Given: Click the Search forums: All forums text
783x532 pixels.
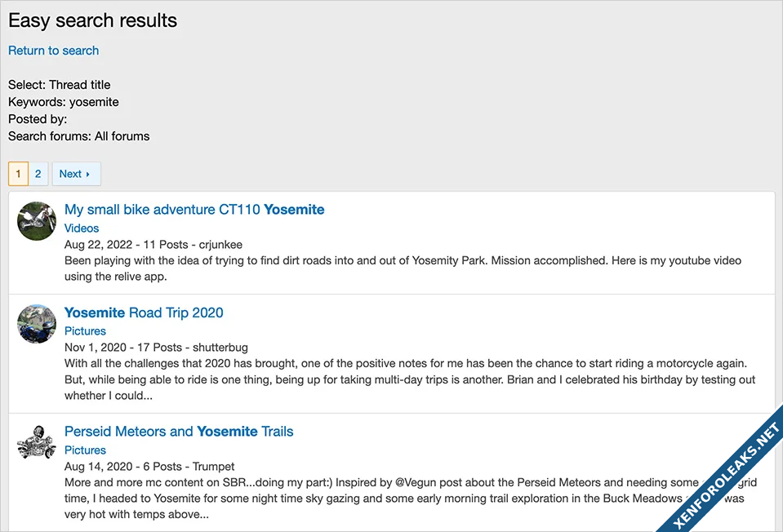Looking at the screenshot, I should [79, 136].
